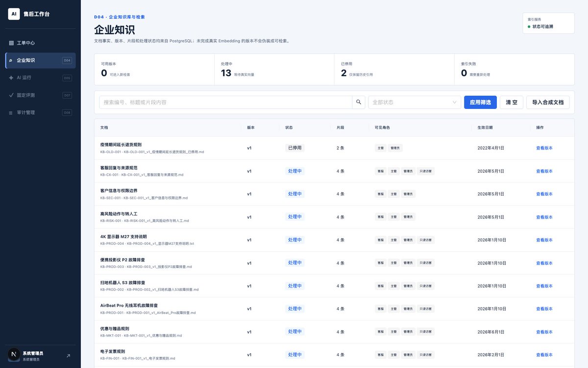The width and height of the screenshot is (588, 368).
Task: Open 查看版本 for 疫情期间延长退货规则
Action: click(x=544, y=148)
